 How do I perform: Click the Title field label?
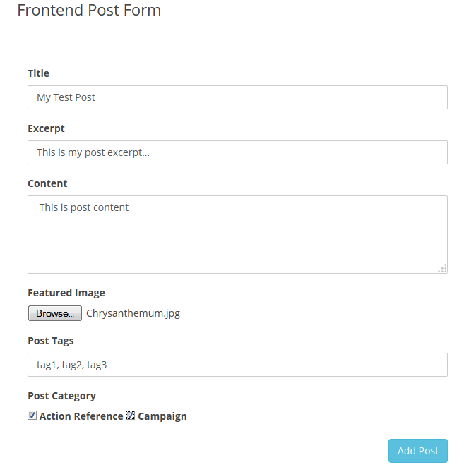coord(38,73)
